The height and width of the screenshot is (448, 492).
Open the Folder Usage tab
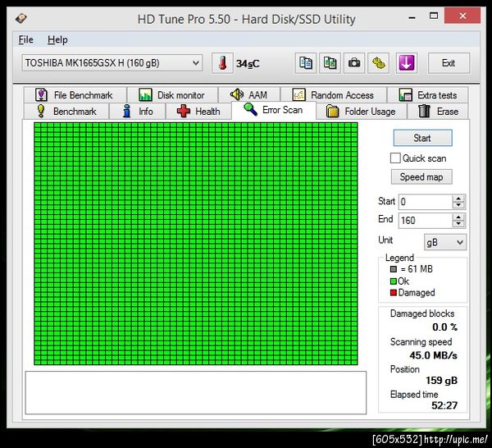(x=362, y=111)
